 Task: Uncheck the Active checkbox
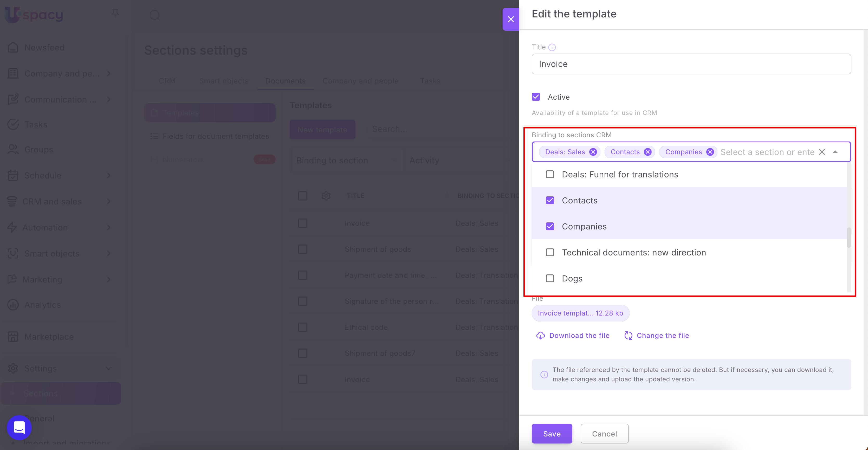[x=536, y=97]
